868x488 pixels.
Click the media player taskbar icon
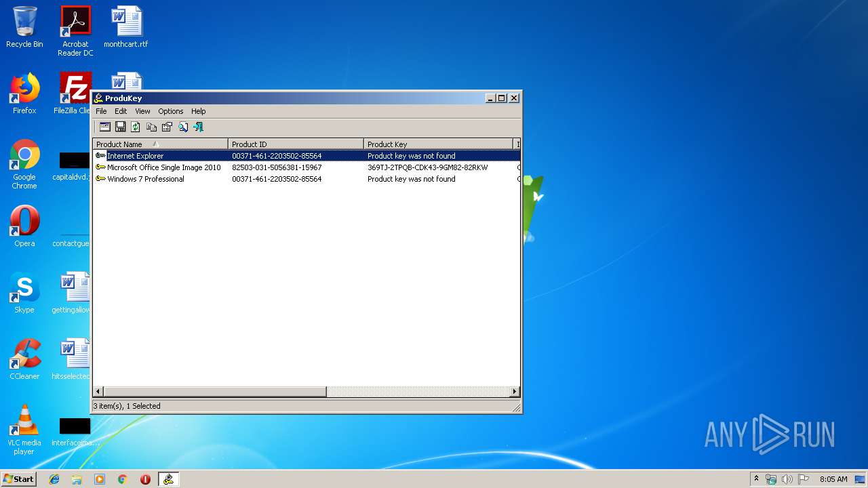tap(100, 479)
